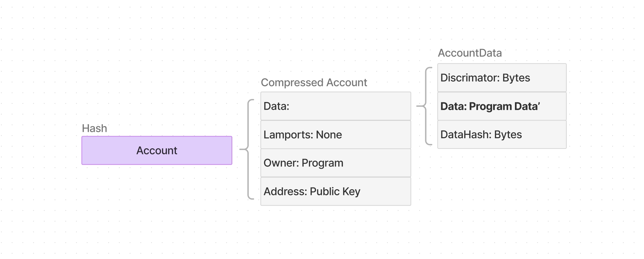This screenshot has width=644, height=259.
Task: Click the "Lamports: None" row label
Action: (303, 135)
